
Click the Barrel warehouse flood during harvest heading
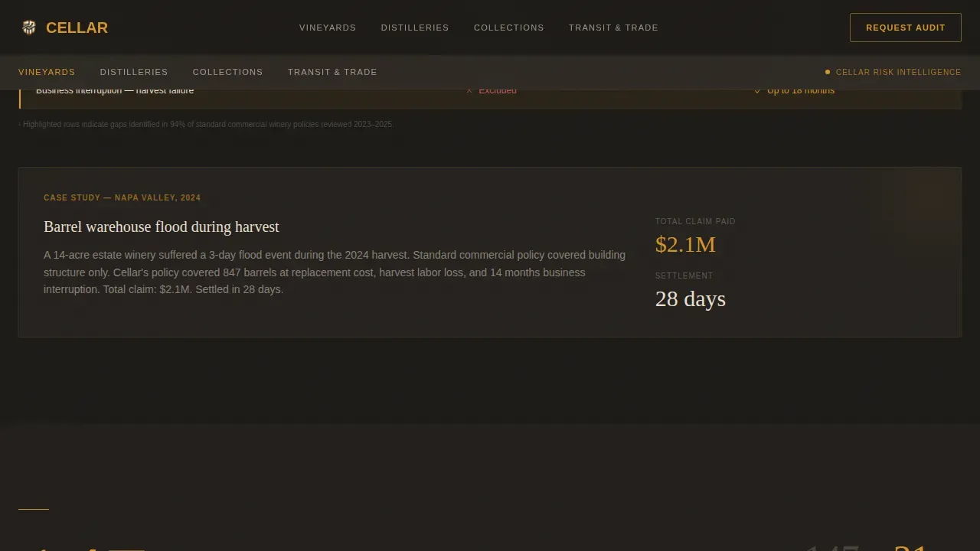[162, 227]
